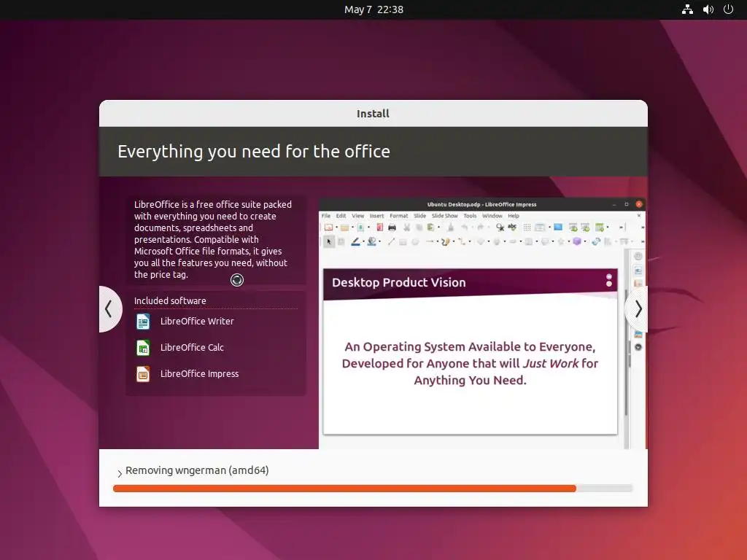This screenshot has height=560, width=747.
Task: Click the Open folder icon in Impress
Action: point(345,227)
